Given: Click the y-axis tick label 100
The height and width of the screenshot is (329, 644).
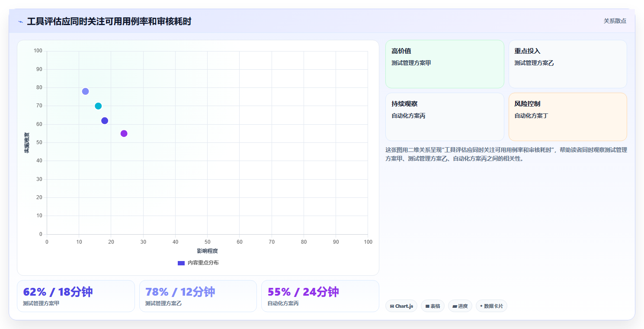Looking at the screenshot, I should (38, 51).
